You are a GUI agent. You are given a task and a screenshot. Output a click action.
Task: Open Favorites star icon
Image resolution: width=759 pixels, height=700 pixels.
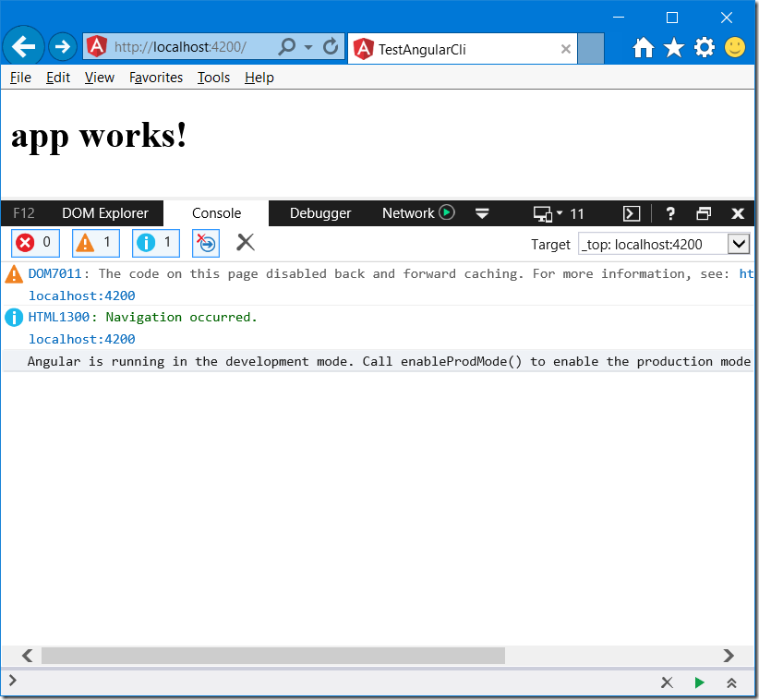pyautogui.click(x=674, y=47)
